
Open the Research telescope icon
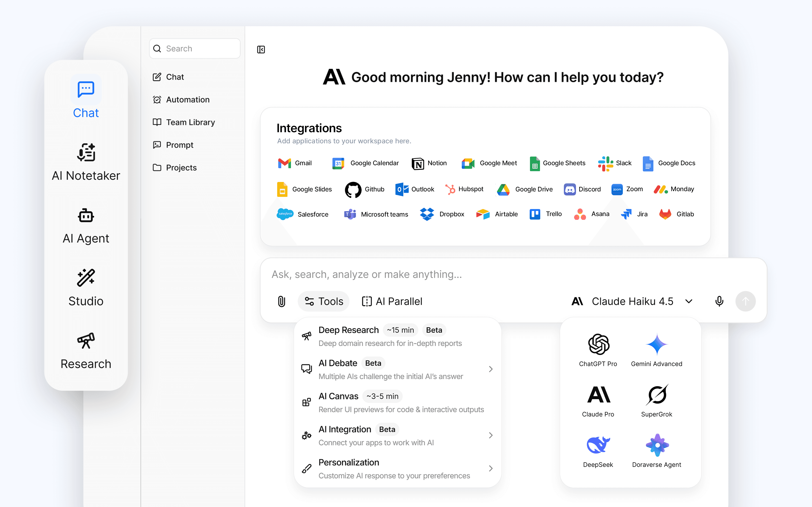(86, 341)
